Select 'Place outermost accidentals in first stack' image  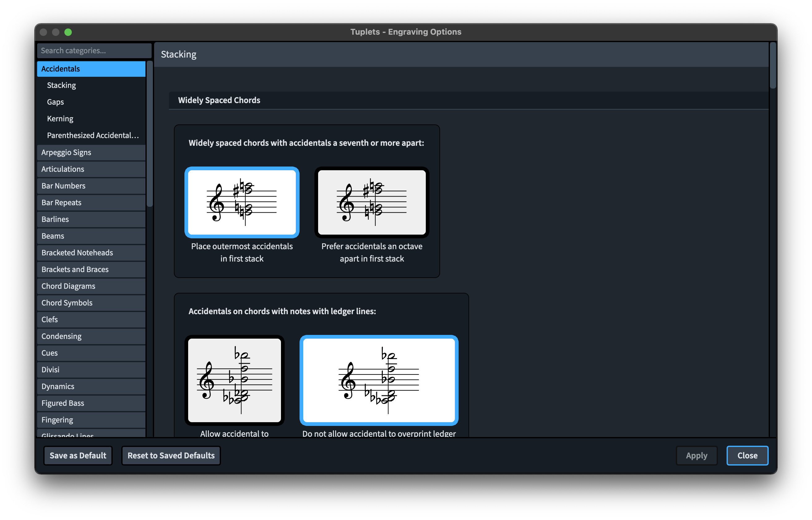[x=242, y=202]
